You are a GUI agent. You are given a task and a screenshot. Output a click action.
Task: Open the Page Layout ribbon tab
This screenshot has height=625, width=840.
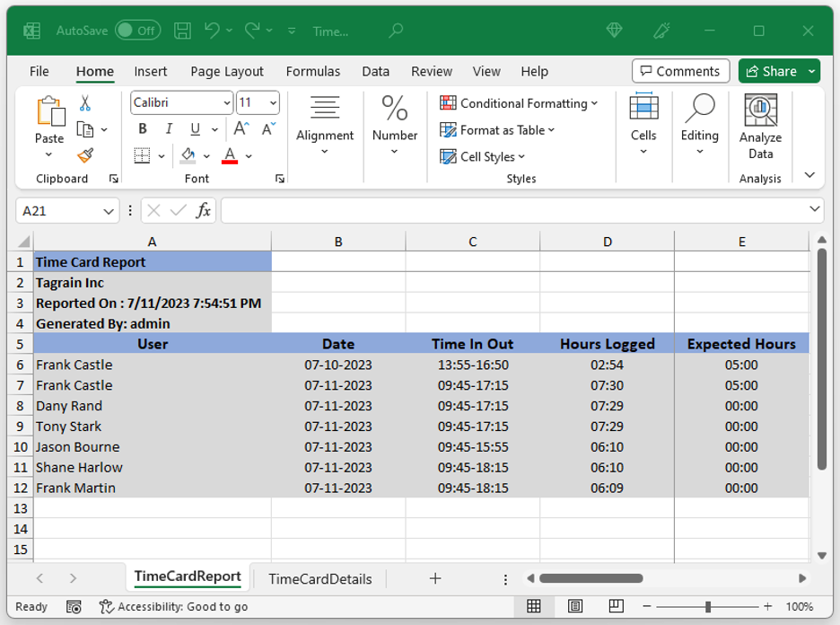227,71
